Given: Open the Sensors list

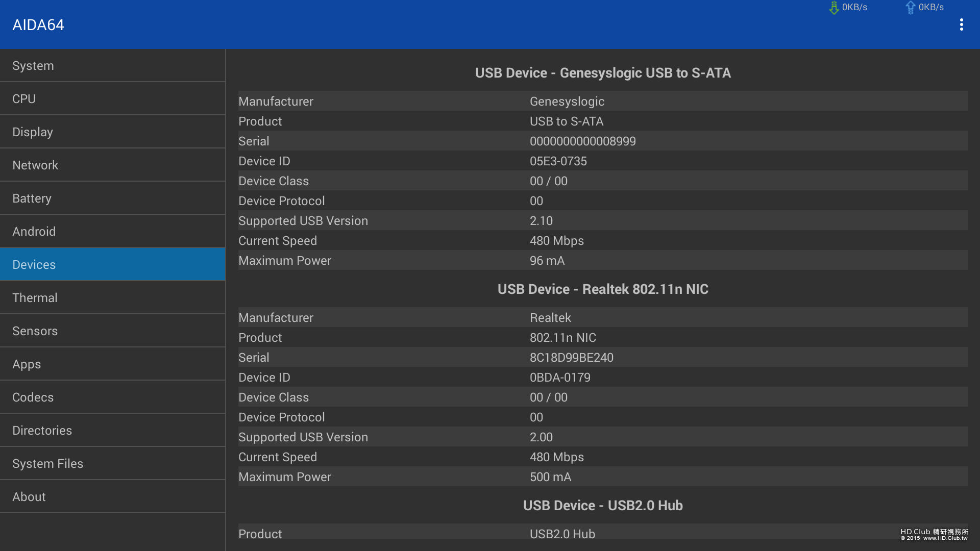Looking at the screenshot, I should pos(112,331).
